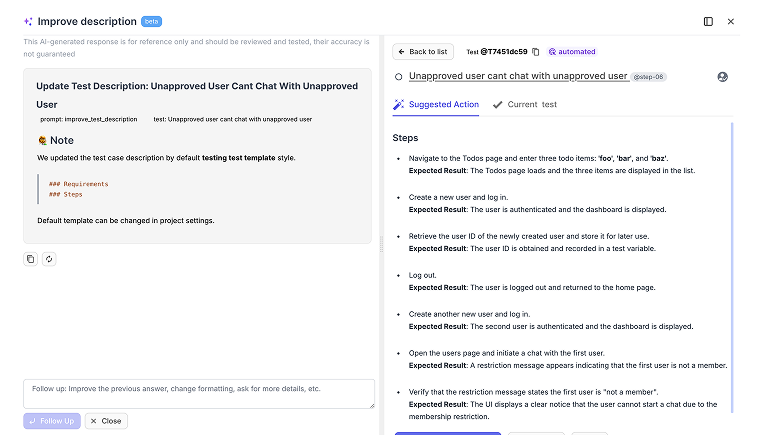Copy the AI response to clipboard

coord(30,259)
